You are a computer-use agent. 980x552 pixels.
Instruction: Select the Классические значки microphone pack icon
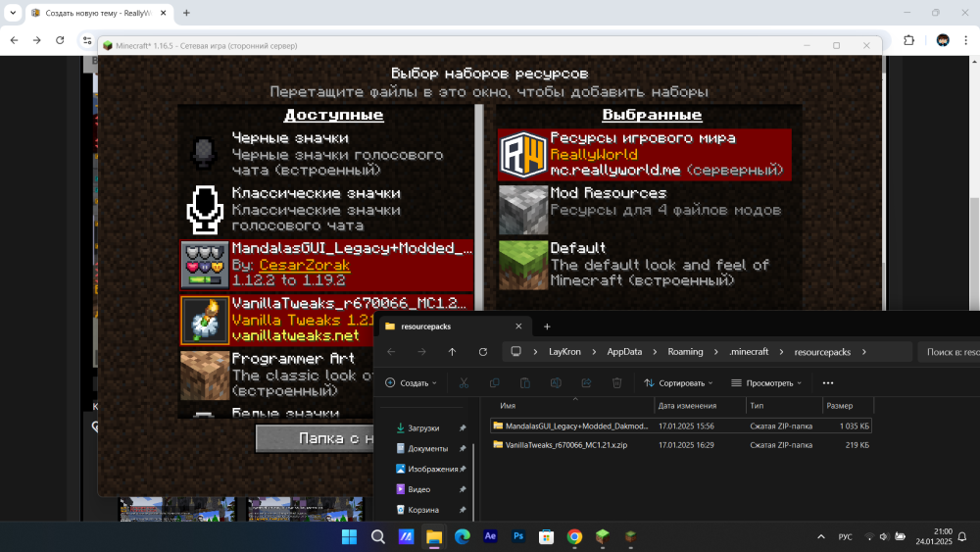[205, 209]
